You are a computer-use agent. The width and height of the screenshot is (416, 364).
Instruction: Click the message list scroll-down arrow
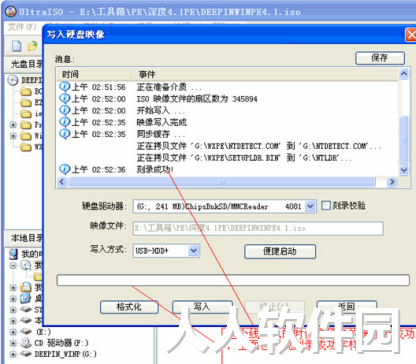[x=404, y=170]
